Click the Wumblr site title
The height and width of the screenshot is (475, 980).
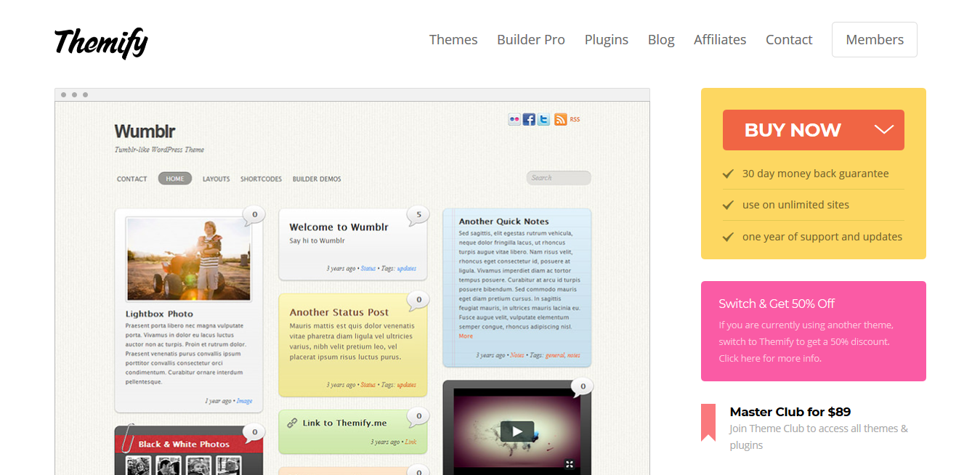pyautogui.click(x=145, y=131)
